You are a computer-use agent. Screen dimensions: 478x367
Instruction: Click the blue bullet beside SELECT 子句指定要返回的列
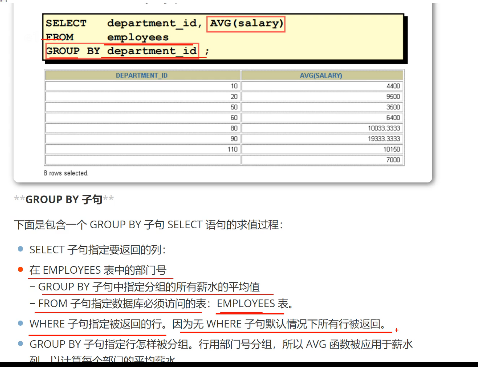[21, 249]
